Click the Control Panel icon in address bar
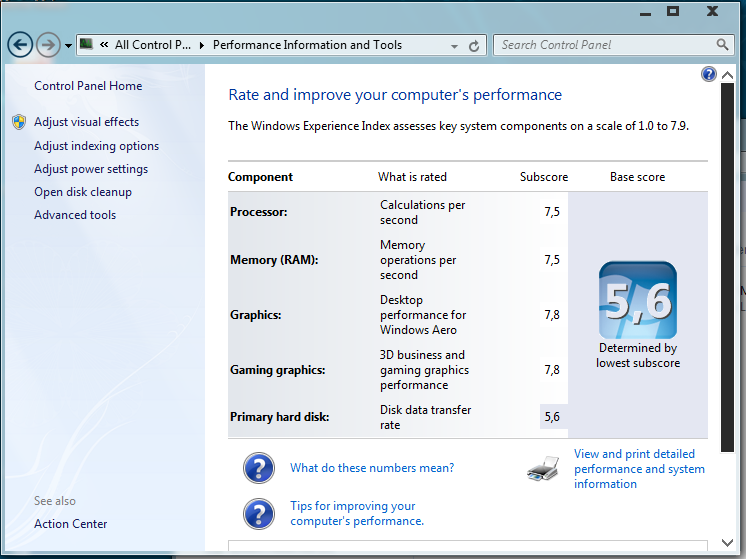The height and width of the screenshot is (559, 746). tap(86, 45)
